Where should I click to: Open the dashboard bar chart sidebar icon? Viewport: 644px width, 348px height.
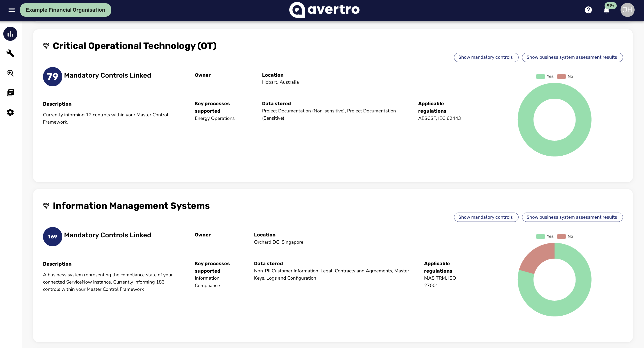tap(10, 34)
